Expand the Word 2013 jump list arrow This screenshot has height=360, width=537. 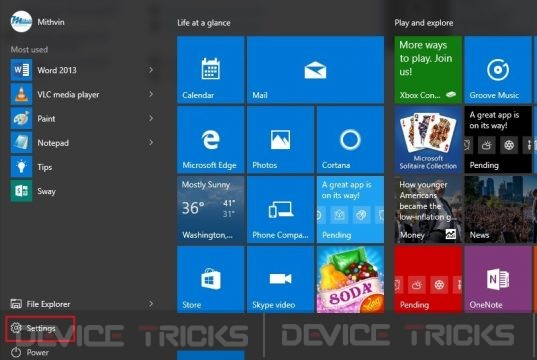151,70
